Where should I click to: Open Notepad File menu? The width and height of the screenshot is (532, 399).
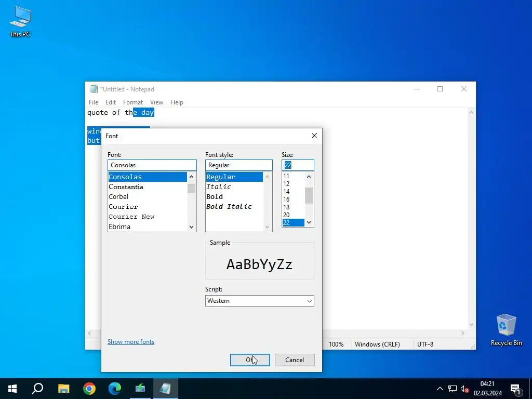point(94,102)
